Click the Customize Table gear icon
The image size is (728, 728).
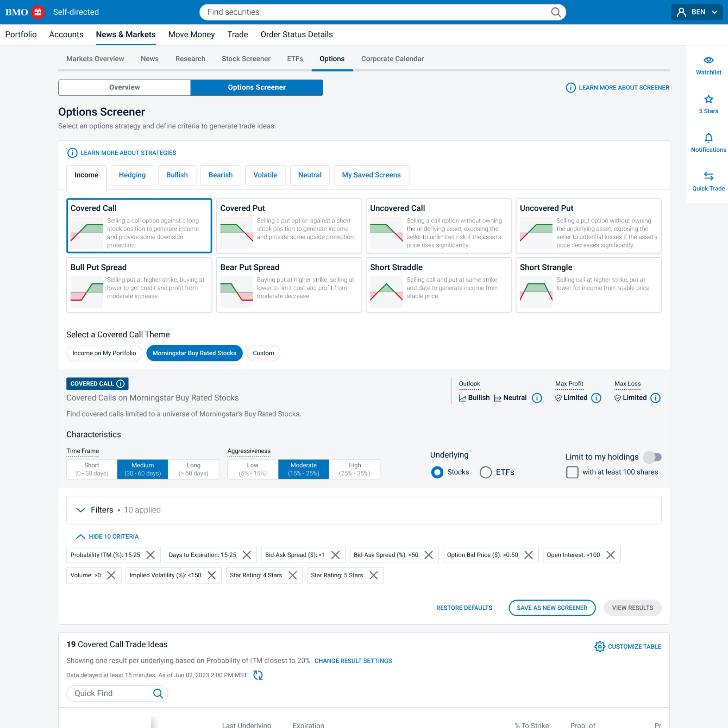pos(600,646)
